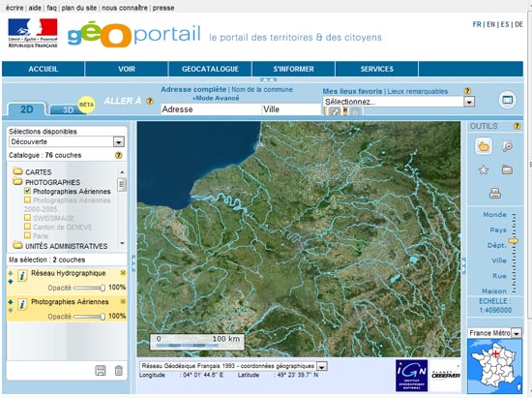
Task: Move Réseau Hydrographique layer down
Action: point(11,282)
